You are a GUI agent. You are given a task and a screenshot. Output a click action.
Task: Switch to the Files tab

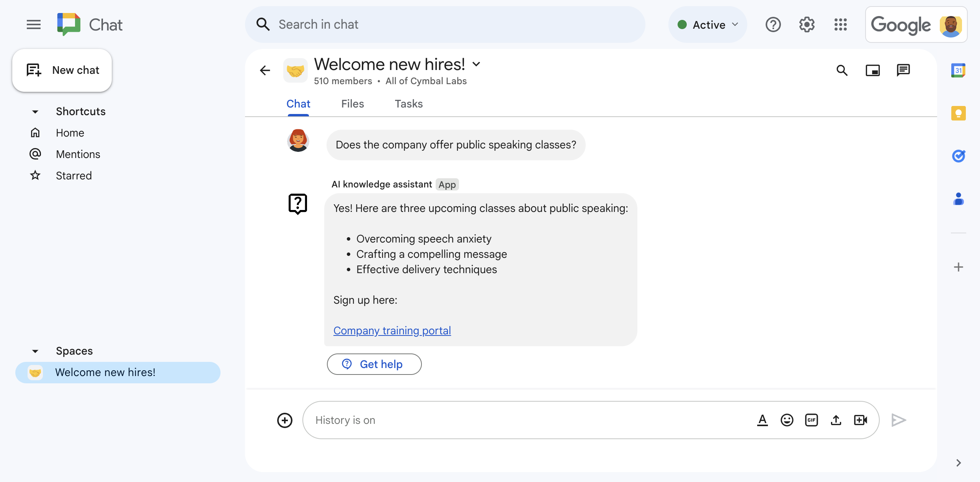(353, 104)
